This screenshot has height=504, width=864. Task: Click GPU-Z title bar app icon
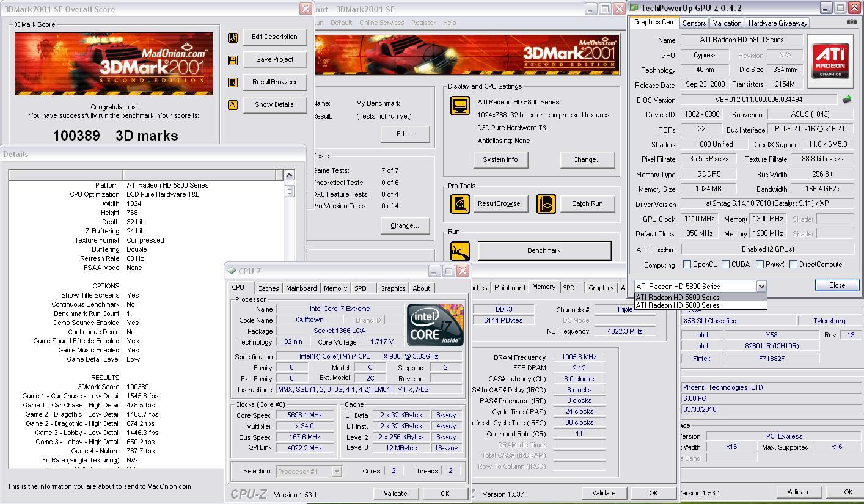coord(634,8)
